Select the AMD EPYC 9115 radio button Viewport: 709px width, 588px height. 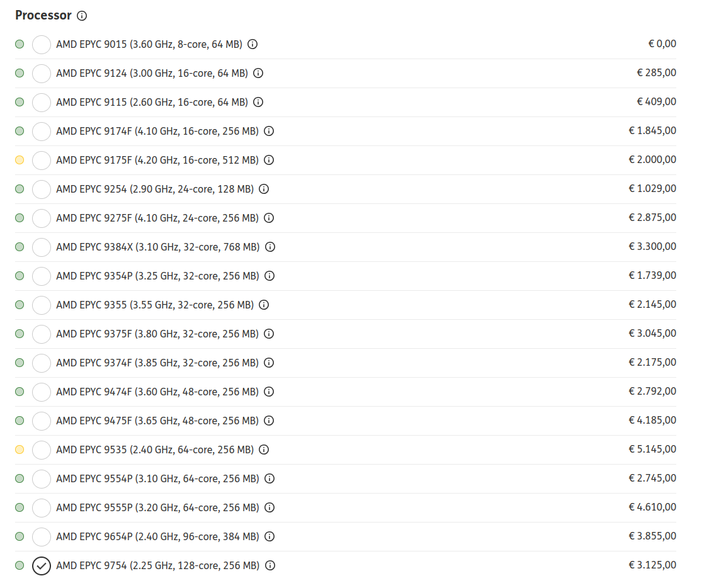(41, 102)
